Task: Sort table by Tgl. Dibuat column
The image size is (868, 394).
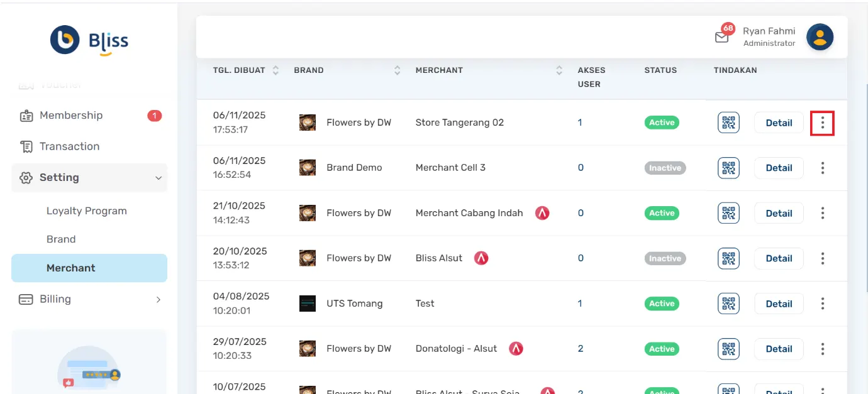Action: click(x=275, y=70)
